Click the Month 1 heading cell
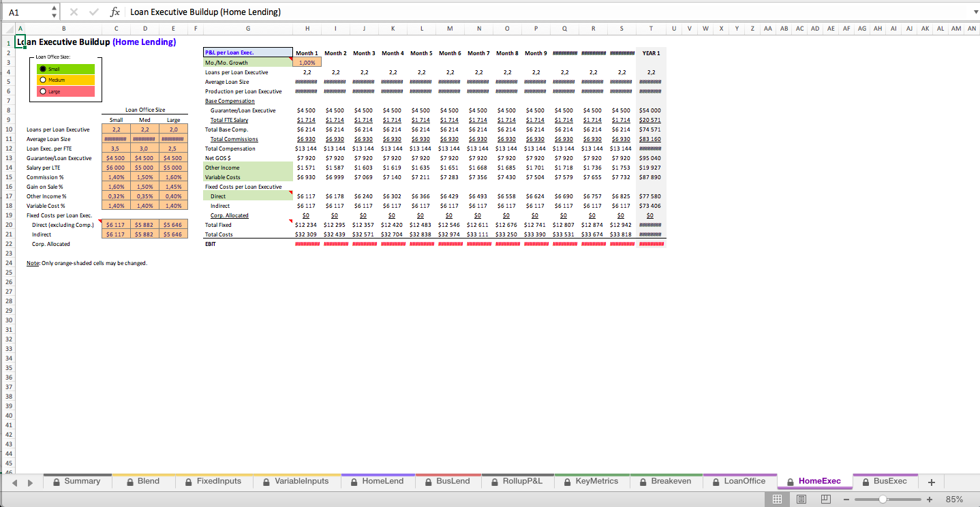 306,52
